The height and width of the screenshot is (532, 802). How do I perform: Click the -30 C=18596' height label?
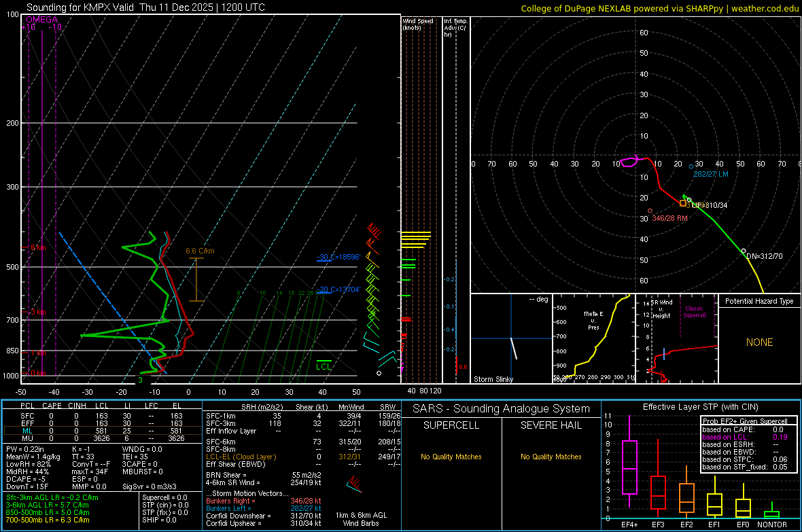pyautogui.click(x=338, y=257)
